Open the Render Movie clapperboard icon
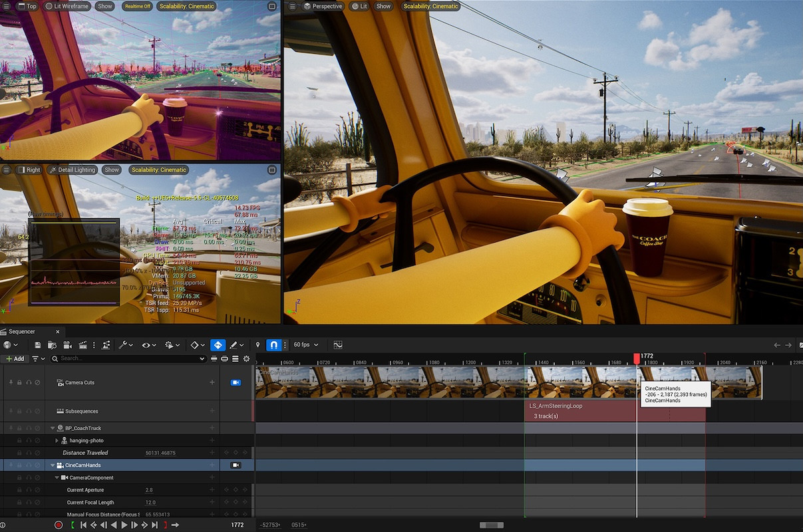803x532 pixels. (83, 345)
